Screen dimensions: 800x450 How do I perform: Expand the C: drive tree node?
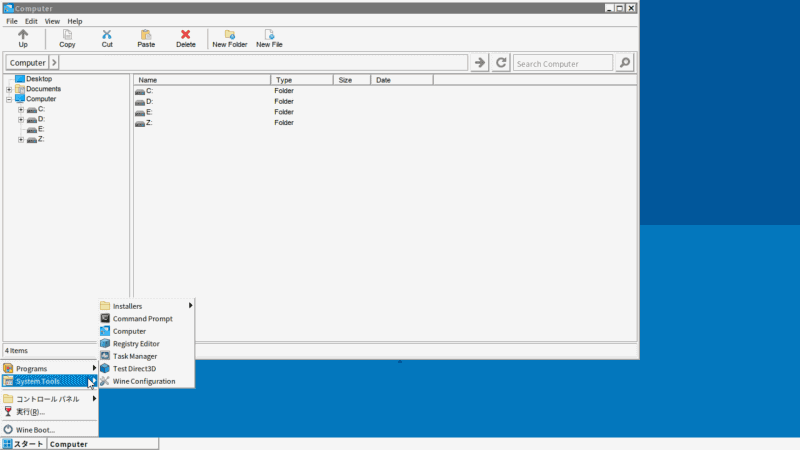[21, 110]
